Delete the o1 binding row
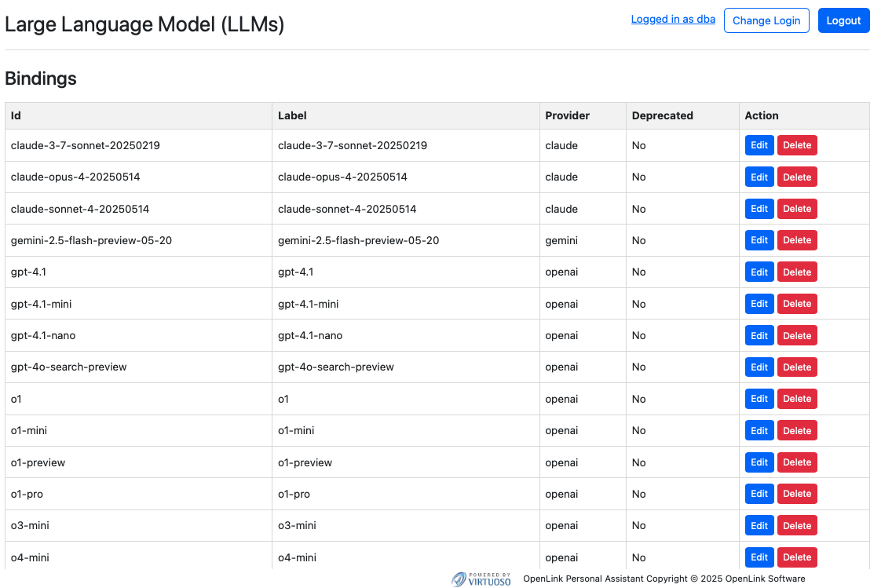This screenshot has height=588, width=892. pyautogui.click(x=797, y=399)
